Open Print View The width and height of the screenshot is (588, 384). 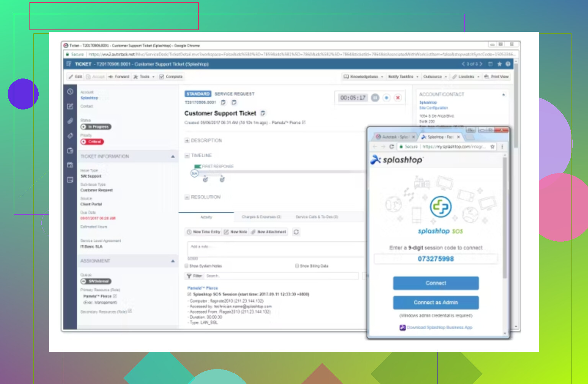pyautogui.click(x=497, y=77)
